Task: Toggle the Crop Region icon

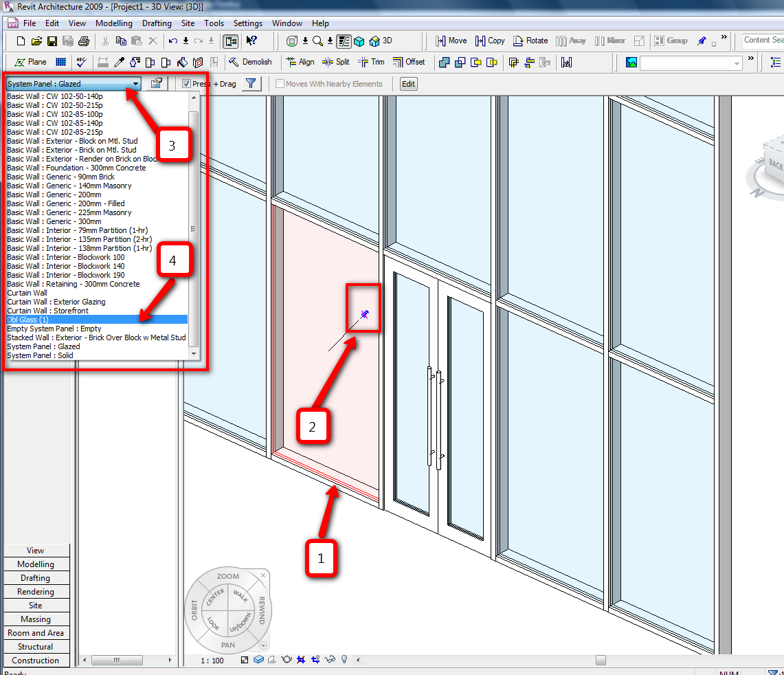Action: click(x=301, y=659)
